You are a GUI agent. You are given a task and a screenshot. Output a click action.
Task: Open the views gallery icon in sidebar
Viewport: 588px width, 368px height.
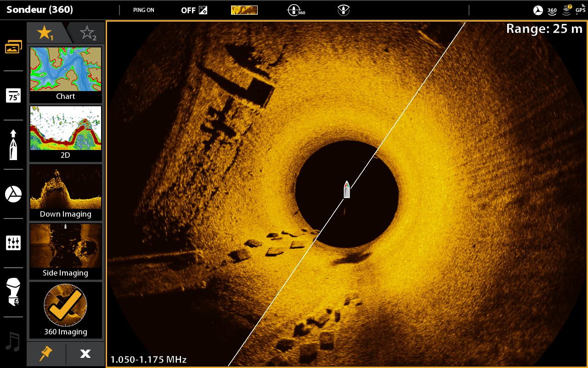click(13, 47)
